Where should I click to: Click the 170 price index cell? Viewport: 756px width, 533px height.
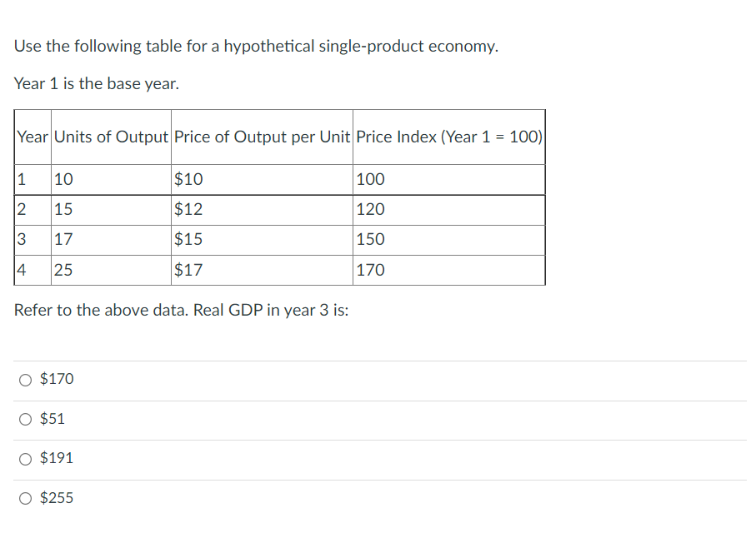click(369, 269)
